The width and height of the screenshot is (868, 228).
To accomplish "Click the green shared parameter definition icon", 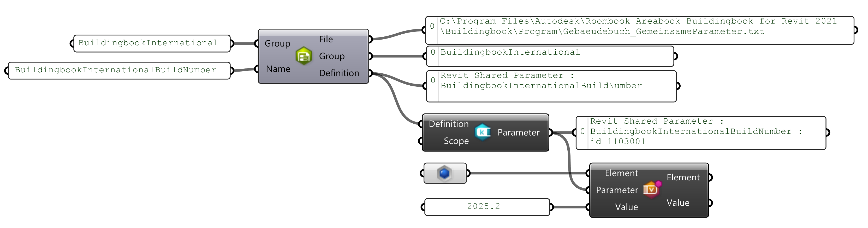I will tap(304, 56).
